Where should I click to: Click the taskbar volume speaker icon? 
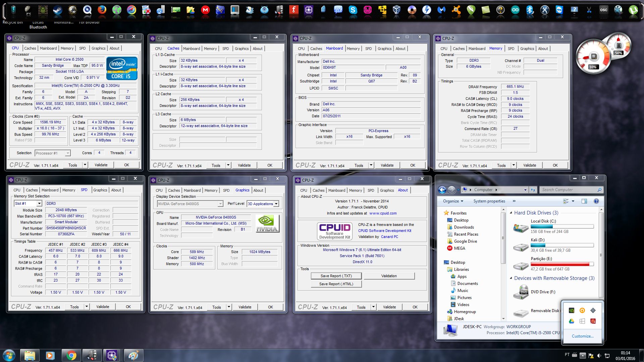(599, 356)
